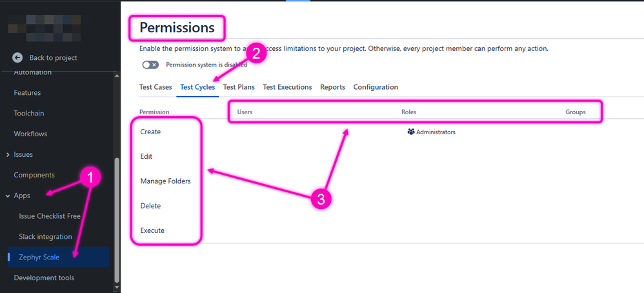Switch to the Configuration tab
Viewport: 644px width, 293px height.
(x=376, y=87)
